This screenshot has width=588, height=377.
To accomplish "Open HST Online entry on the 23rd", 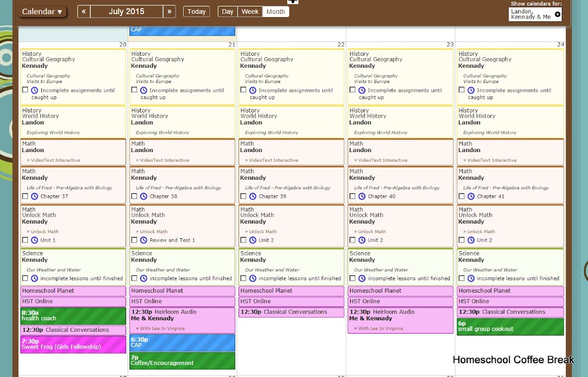I will pyautogui.click(x=400, y=301).
